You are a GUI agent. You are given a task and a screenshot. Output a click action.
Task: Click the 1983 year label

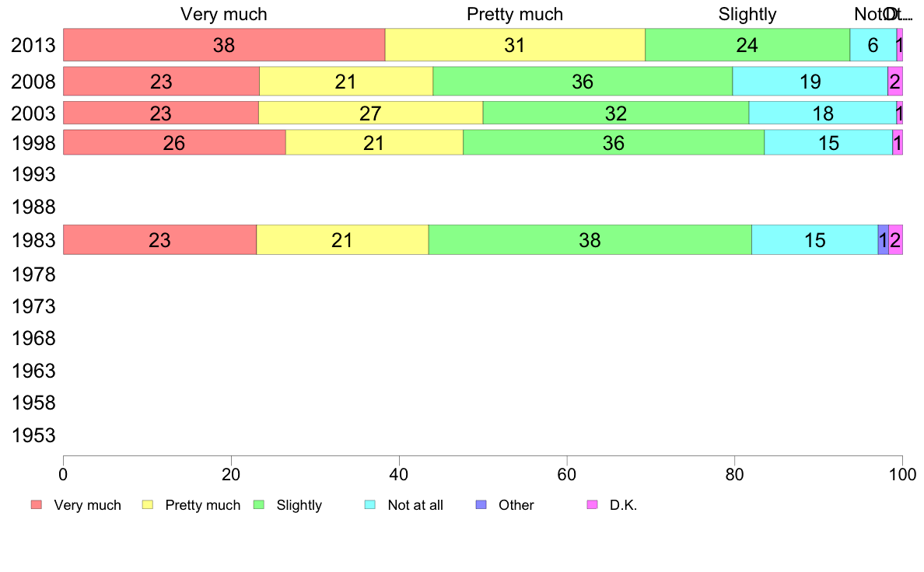[x=33, y=240]
